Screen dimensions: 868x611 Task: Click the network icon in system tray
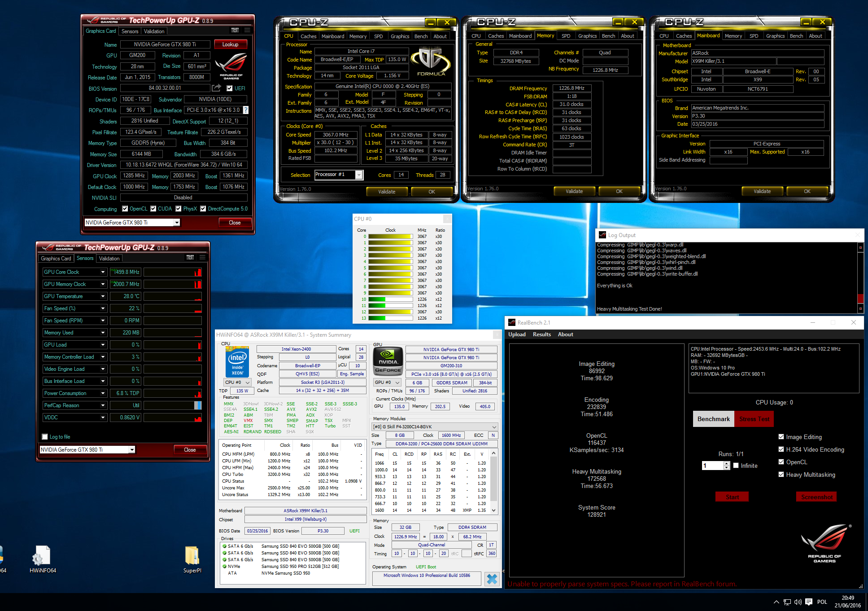pos(787,602)
